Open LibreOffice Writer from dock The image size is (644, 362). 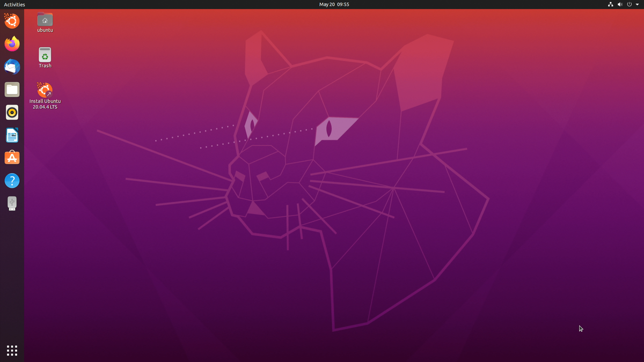click(12, 135)
